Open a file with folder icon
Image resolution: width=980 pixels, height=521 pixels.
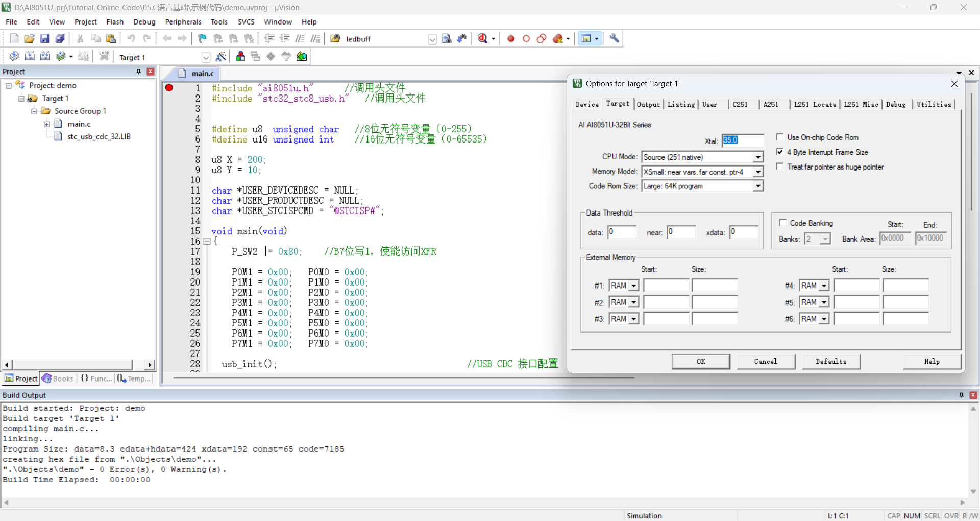point(30,38)
